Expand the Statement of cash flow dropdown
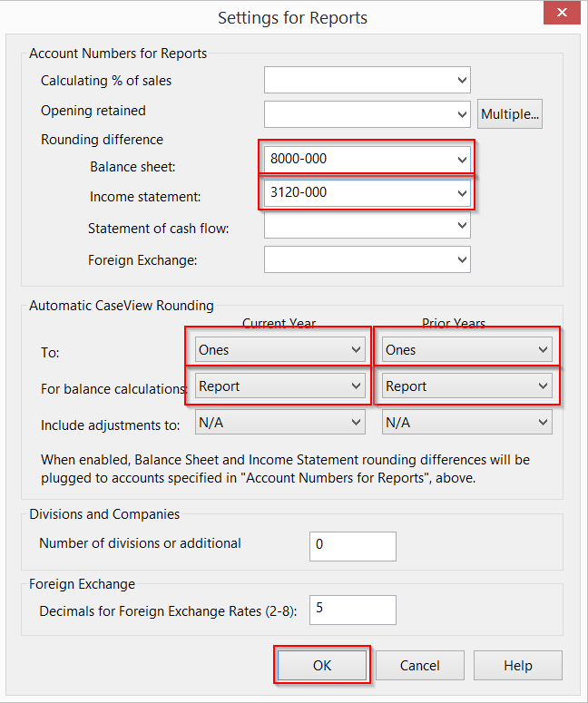Viewport: 588px width, 703px height. pyautogui.click(x=367, y=227)
